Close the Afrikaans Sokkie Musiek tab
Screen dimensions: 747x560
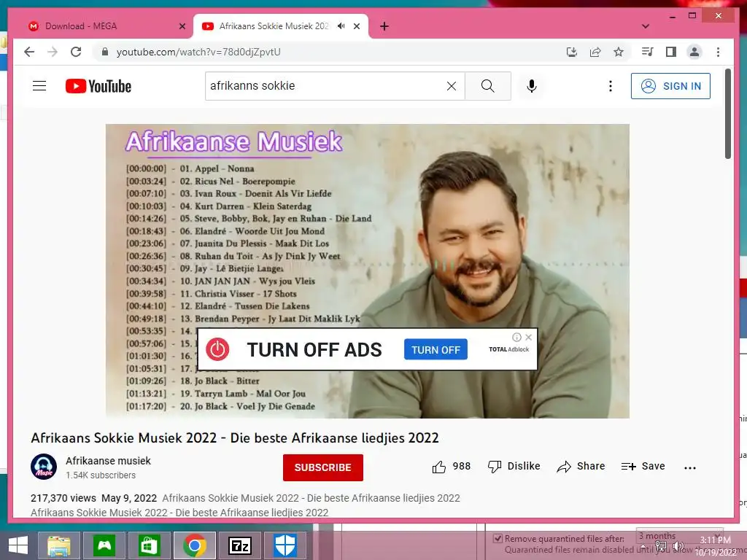pos(356,26)
